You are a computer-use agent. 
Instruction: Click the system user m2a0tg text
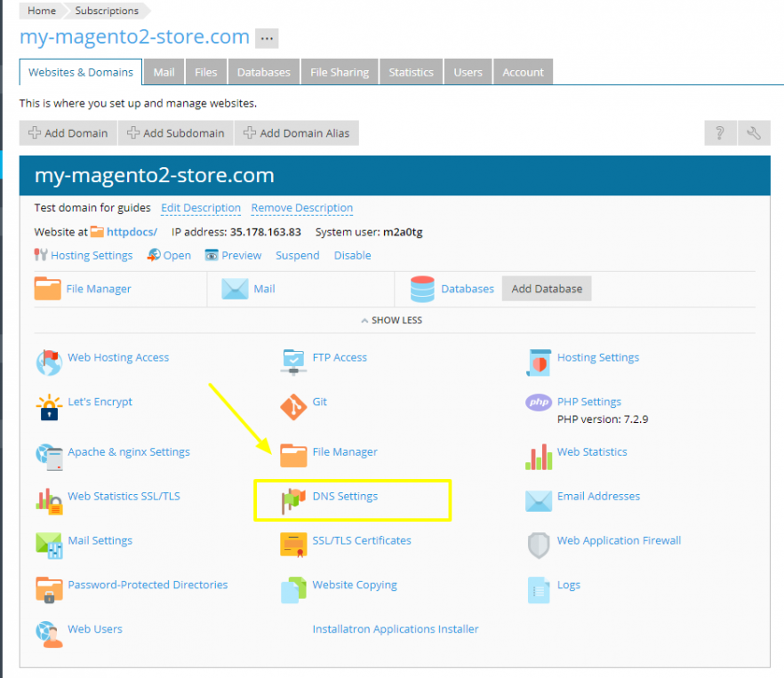click(403, 232)
